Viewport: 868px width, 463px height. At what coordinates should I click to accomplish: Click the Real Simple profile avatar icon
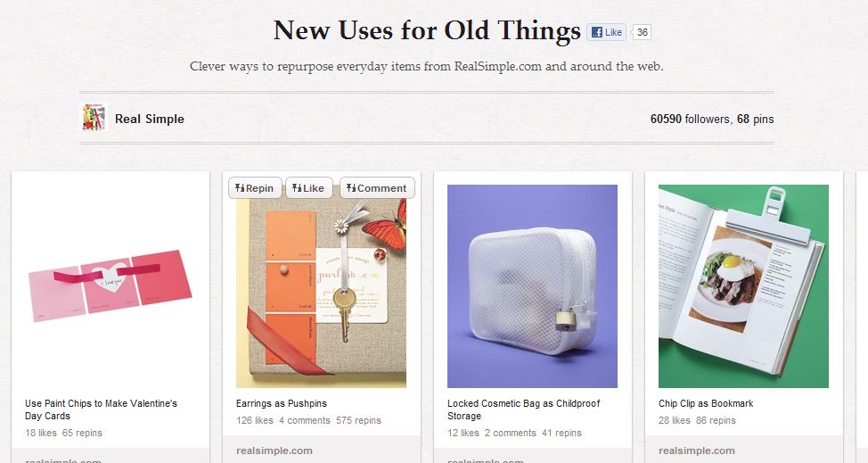click(x=94, y=118)
